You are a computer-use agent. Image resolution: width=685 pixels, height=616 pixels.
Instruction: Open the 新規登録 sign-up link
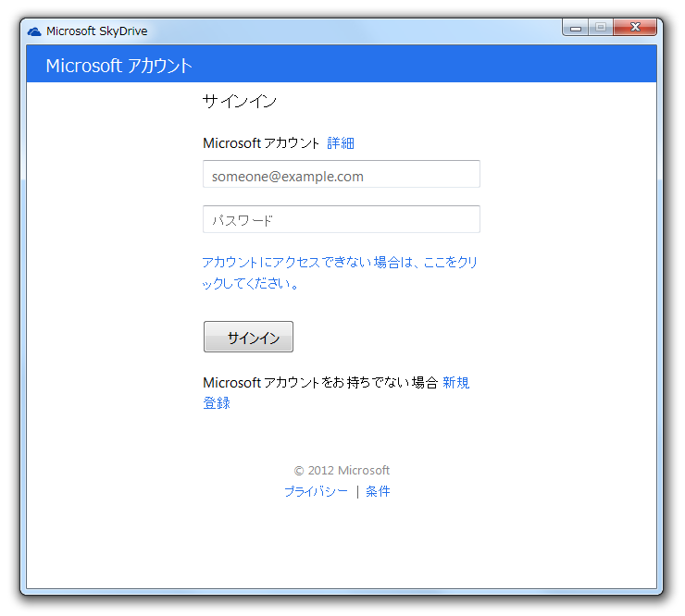[456, 382]
